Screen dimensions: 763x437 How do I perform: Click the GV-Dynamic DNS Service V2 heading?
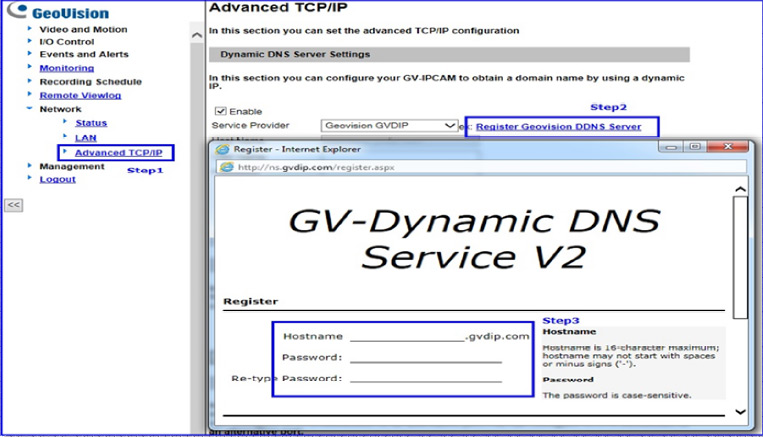click(x=474, y=238)
